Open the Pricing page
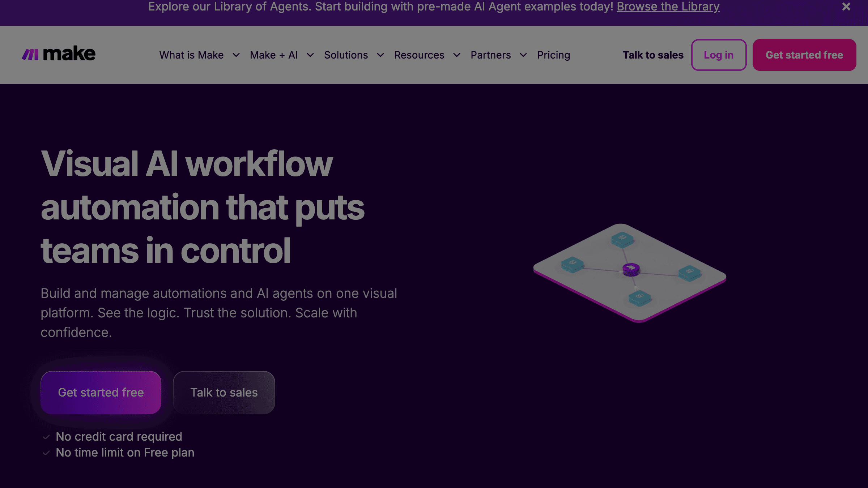The height and width of the screenshot is (488, 868). pos(553,55)
